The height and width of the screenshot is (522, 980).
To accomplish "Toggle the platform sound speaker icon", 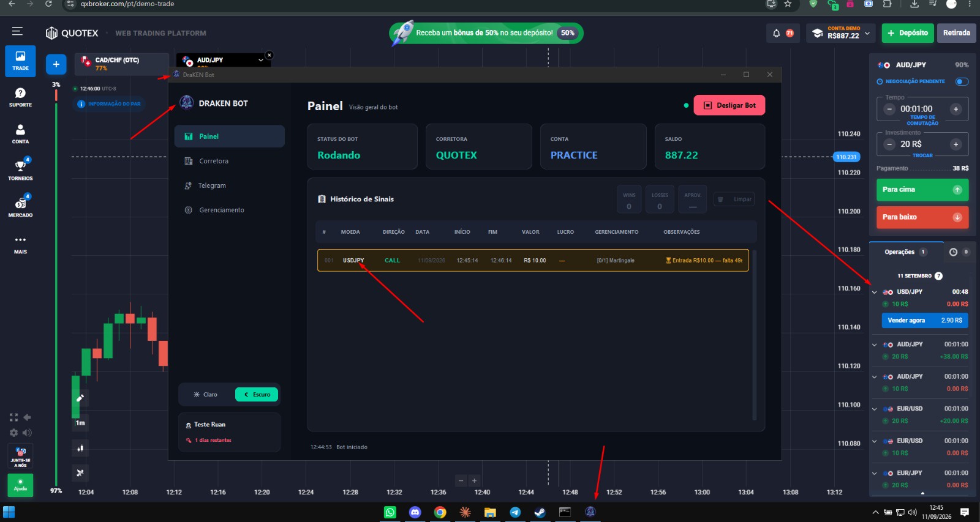I will [x=28, y=433].
